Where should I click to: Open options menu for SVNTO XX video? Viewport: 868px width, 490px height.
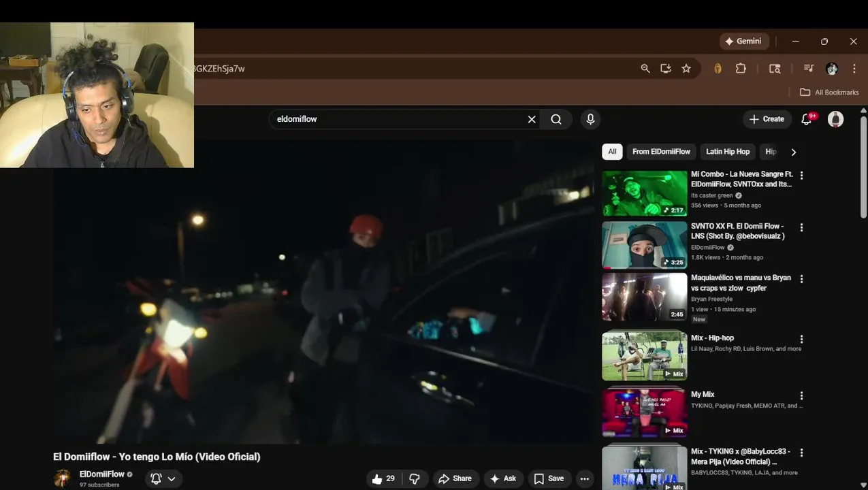(x=801, y=227)
